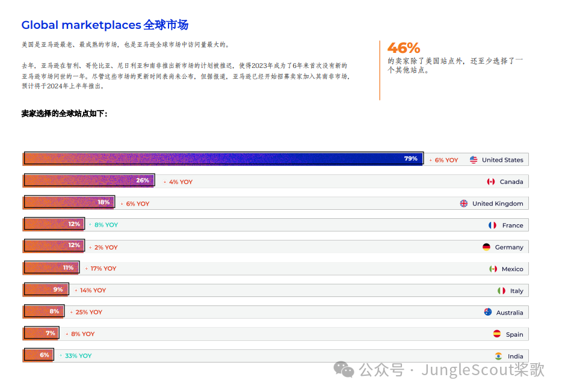
Task: Click the "India" country name
Action: point(516,357)
